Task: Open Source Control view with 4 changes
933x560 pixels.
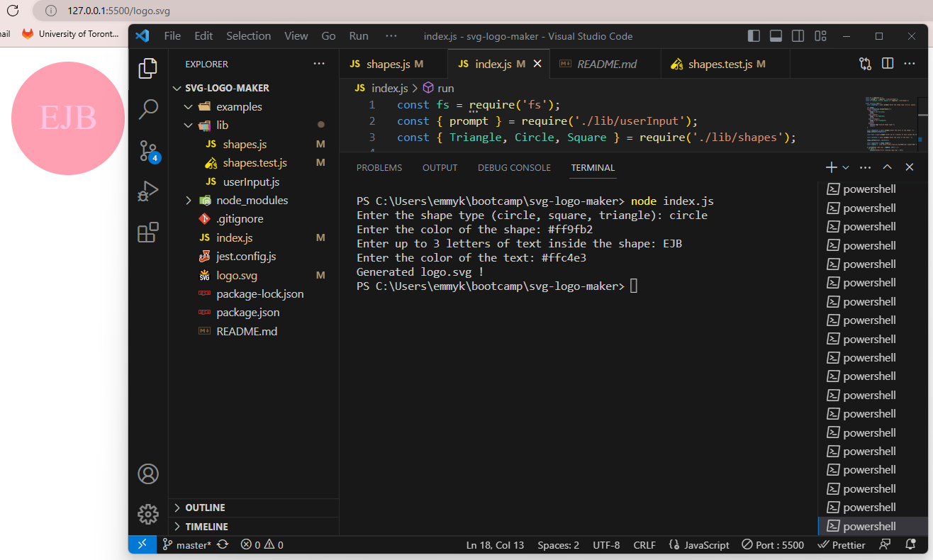Action: [x=148, y=151]
